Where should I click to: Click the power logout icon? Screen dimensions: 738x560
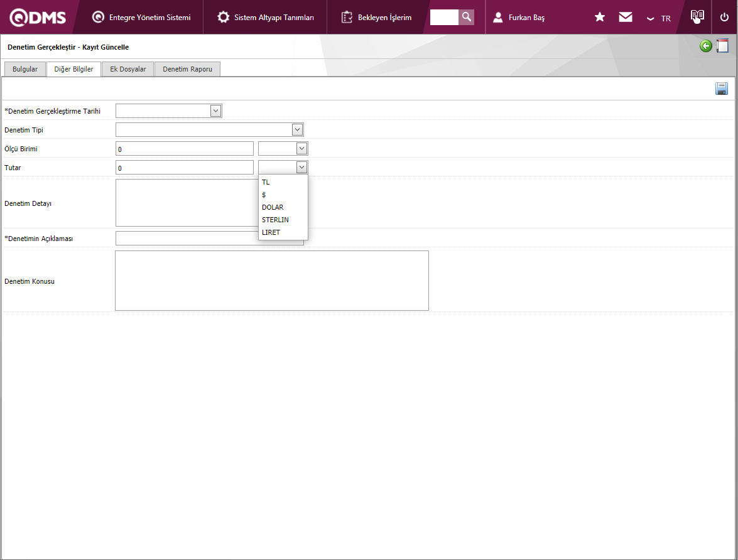click(x=724, y=18)
